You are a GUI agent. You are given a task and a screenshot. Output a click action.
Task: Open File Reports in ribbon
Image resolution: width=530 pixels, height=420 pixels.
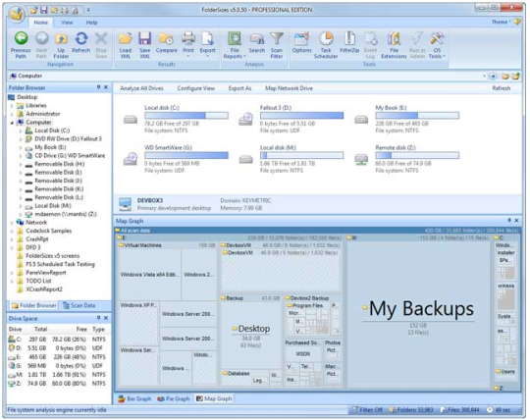tap(235, 44)
